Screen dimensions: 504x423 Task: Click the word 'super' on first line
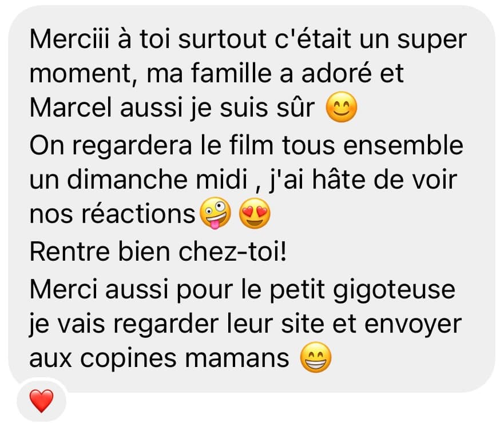[x=432, y=41]
